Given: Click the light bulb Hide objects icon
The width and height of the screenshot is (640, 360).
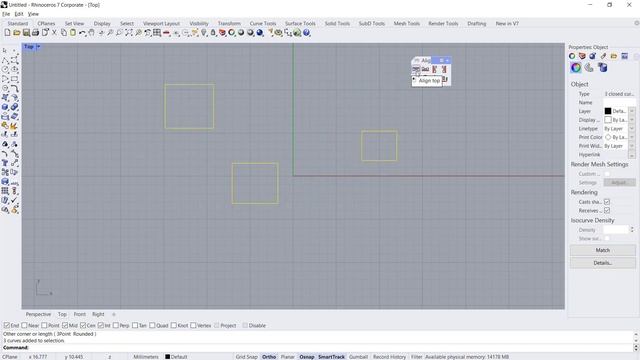Looking at the screenshot, I should click(204, 33).
